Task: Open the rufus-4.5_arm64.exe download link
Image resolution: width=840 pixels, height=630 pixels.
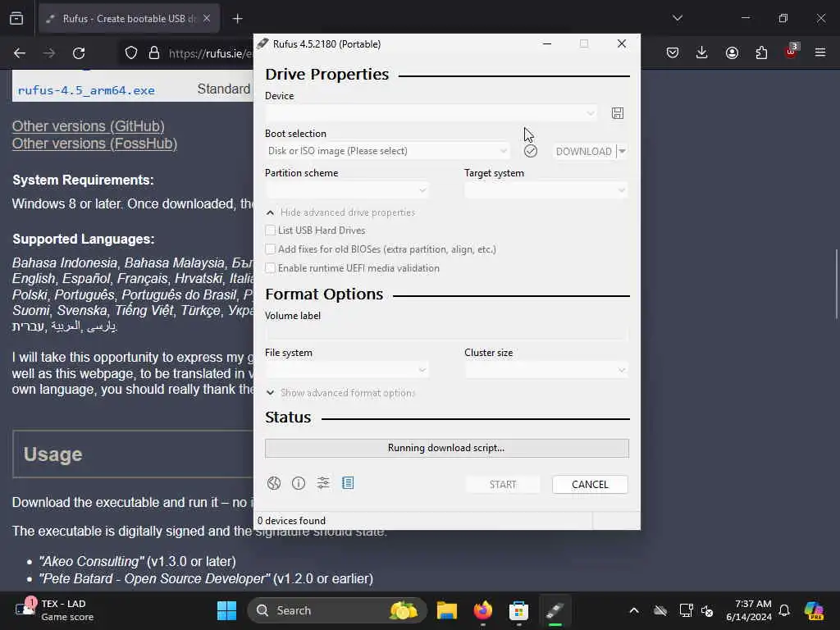Action: (x=86, y=90)
